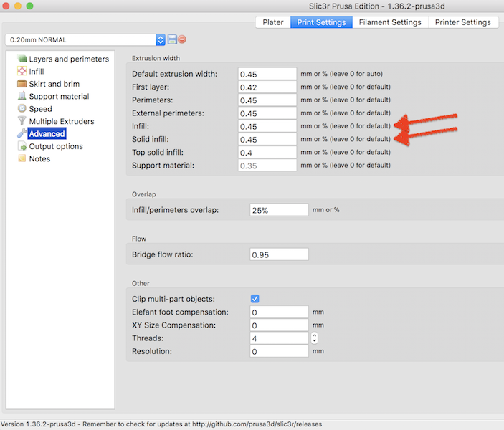Click the Infill/perimeters overlap field
The width and height of the screenshot is (504, 430).
click(x=279, y=210)
